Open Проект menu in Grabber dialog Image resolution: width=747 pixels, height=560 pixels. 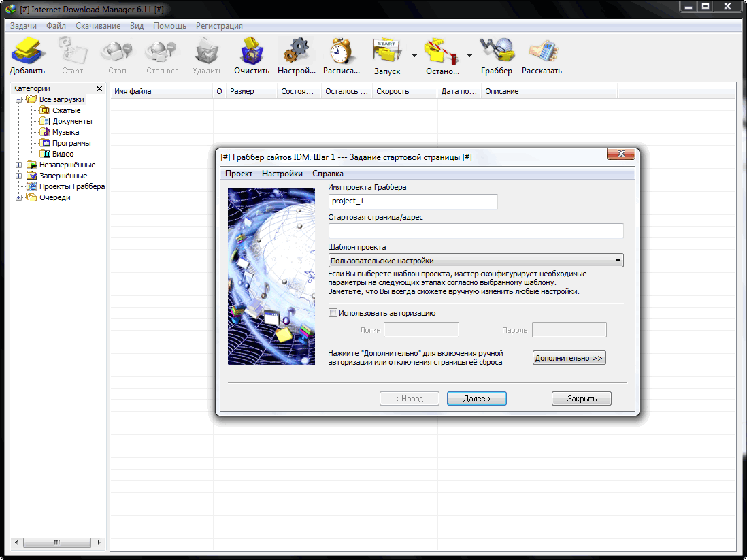tap(239, 174)
